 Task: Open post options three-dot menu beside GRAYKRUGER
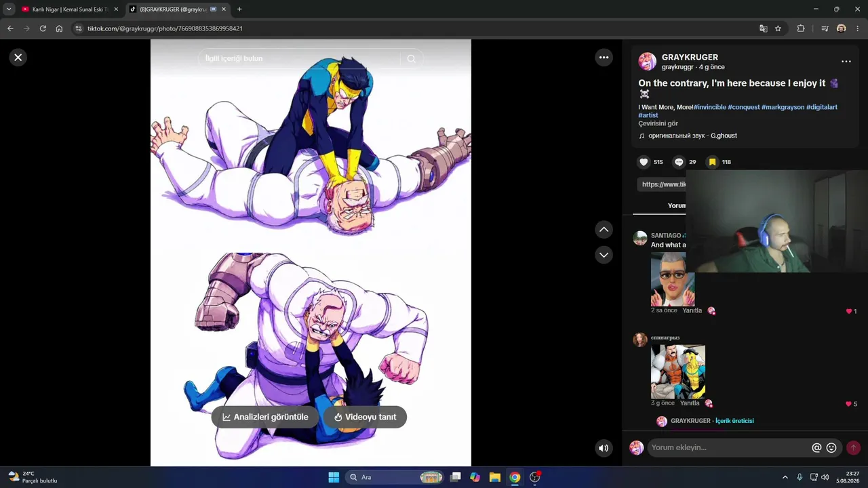tap(846, 62)
